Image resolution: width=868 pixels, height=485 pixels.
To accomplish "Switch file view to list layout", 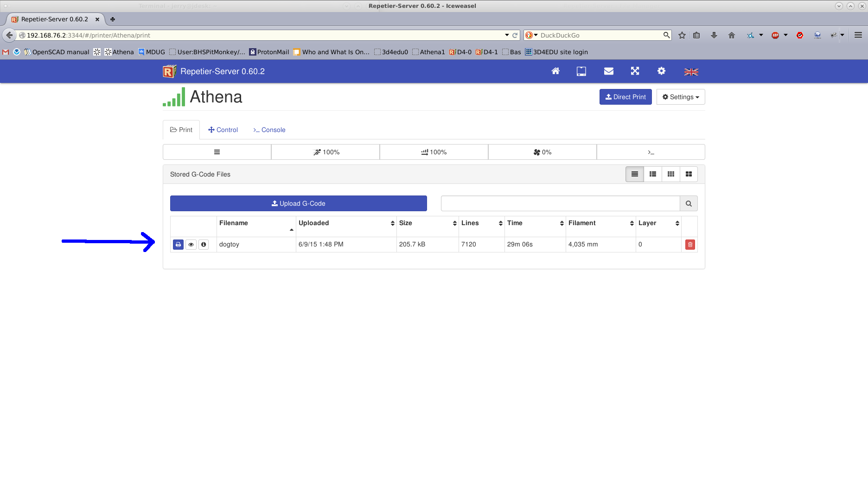I will pyautogui.click(x=652, y=174).
